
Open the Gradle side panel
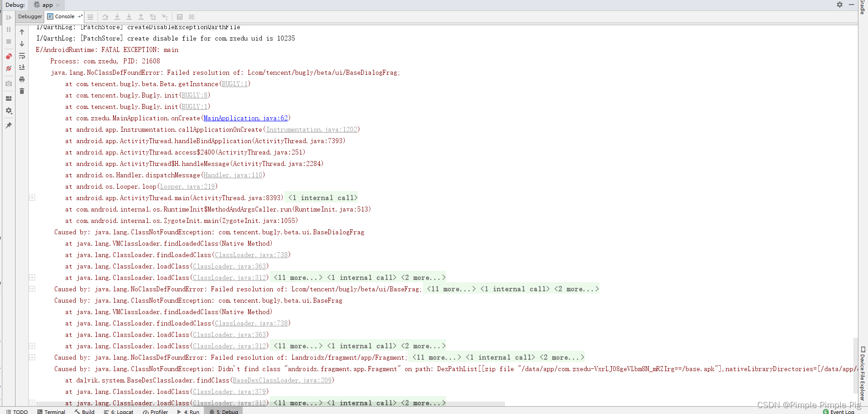pos(863,7)
